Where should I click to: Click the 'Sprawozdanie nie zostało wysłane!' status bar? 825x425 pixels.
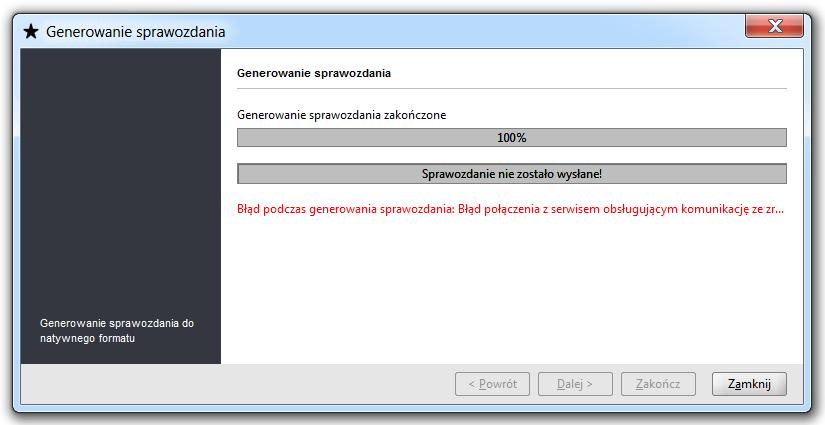512,174
